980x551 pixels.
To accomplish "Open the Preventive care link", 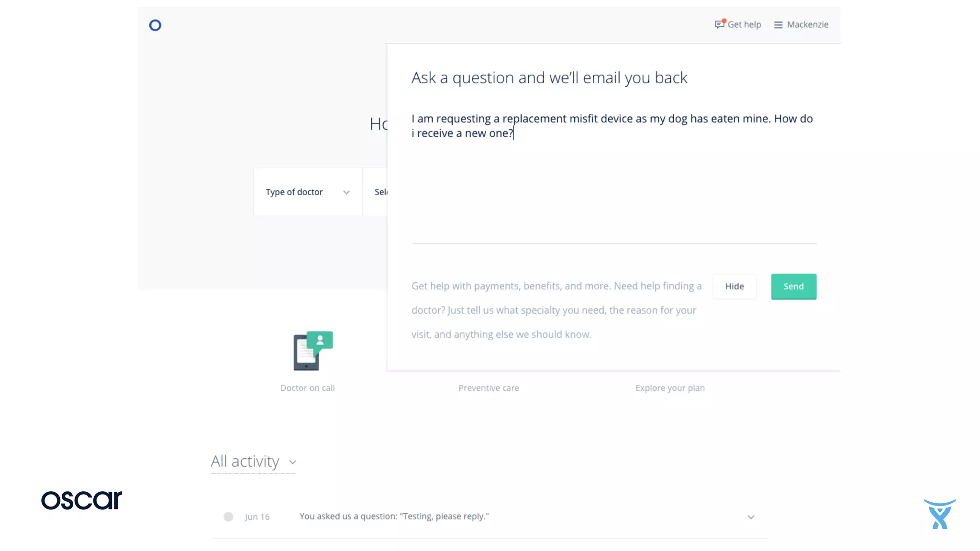I will click(x=489, y=388).
